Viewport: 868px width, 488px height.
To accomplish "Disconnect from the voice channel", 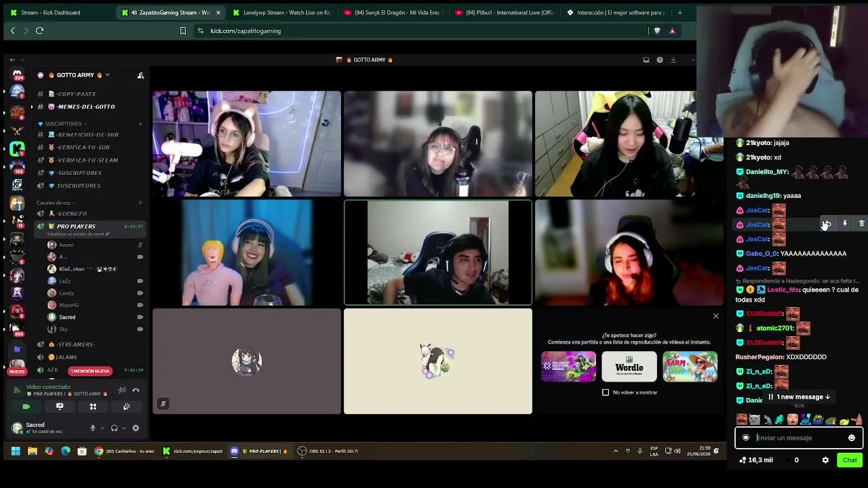I will (x=136, y=390).
